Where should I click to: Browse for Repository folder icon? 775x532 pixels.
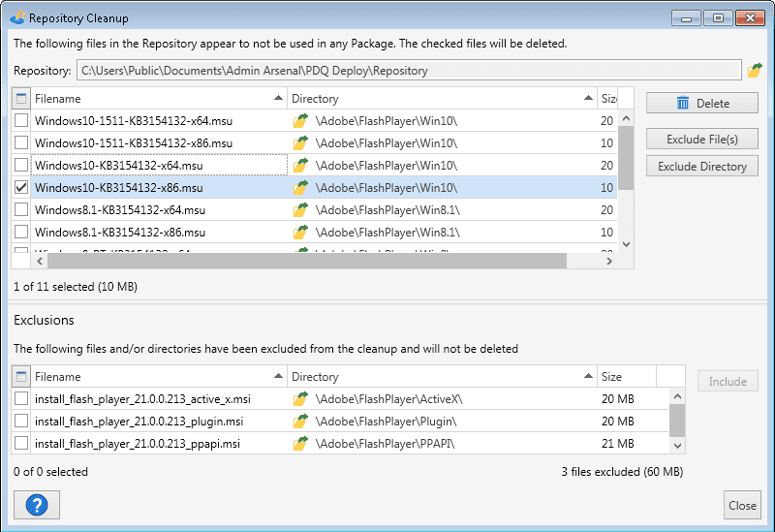pyautogui.click(x=755, y=70)
